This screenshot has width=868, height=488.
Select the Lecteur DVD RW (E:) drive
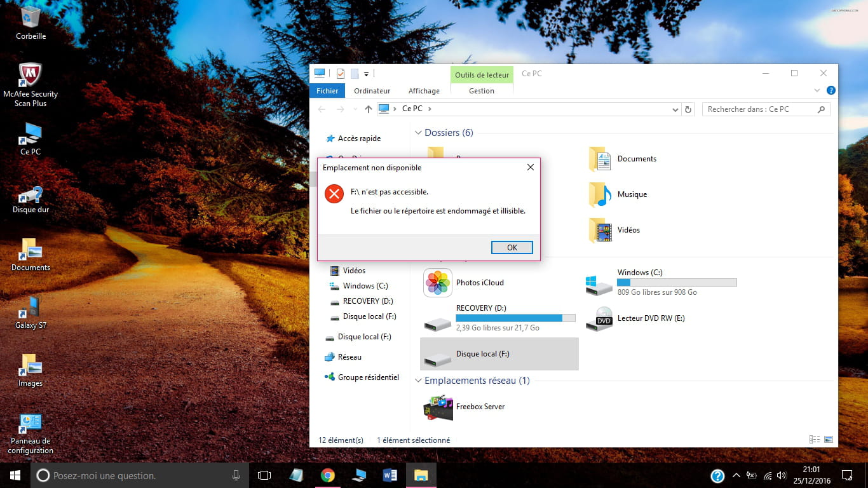(651, 318)
